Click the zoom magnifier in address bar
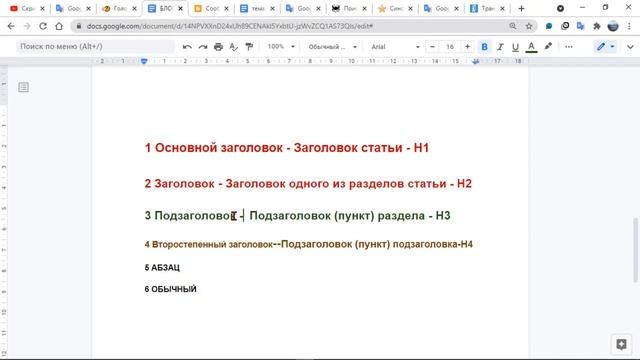Image resolution: width=640 pixels, height=360 pixels. click(x=513, y=26)
